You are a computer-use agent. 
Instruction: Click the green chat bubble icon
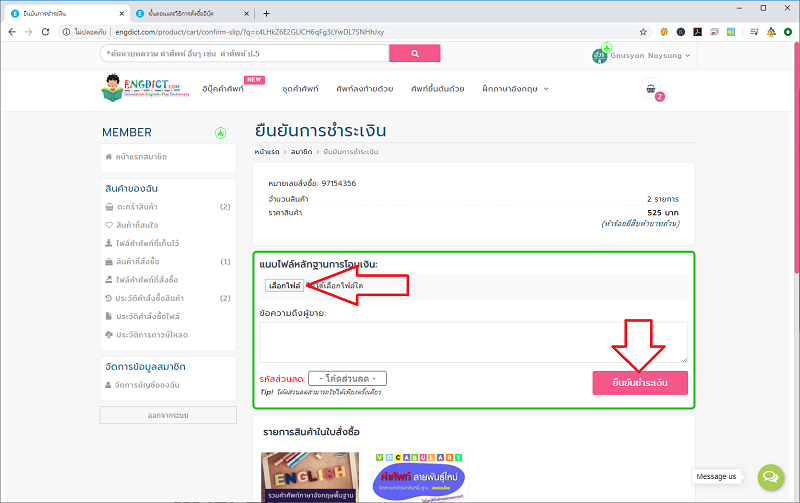pyautogui.click(x=770, y=476)
